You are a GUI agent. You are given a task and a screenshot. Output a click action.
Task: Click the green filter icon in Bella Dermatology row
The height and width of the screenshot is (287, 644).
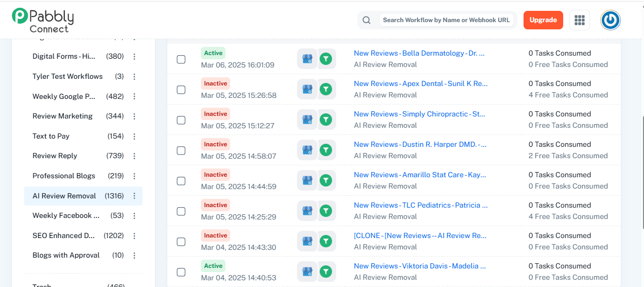point(326,59)
